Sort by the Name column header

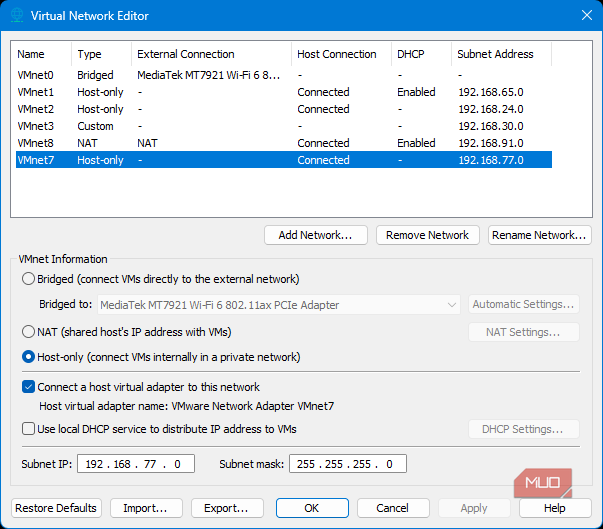(x=43, y=54)
